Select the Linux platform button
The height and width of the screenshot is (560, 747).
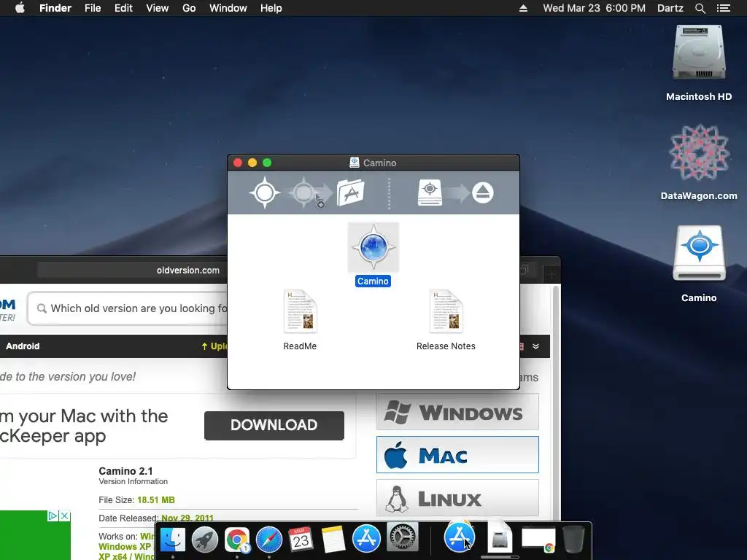tap(457, 497)
